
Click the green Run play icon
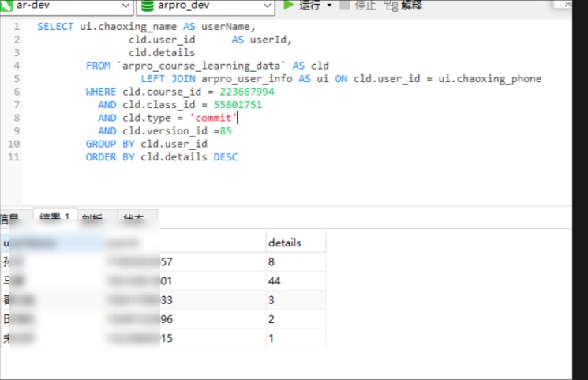pos(288,5)
